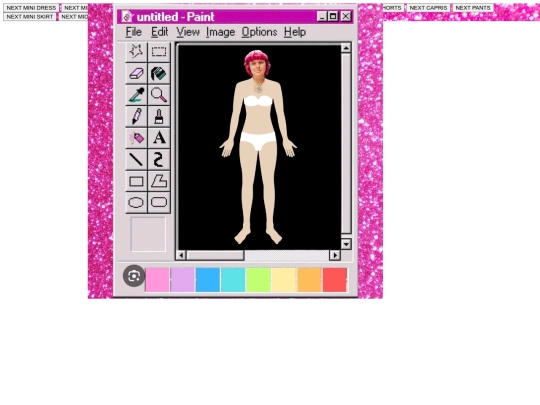
Task: Click the NEXT CAPRIS button
Action: point(428,8)
